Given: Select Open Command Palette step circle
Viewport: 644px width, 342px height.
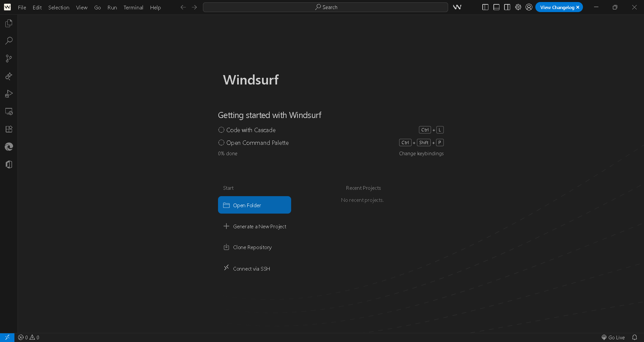Looking at the screenshot, I should (x=221, y=142).
